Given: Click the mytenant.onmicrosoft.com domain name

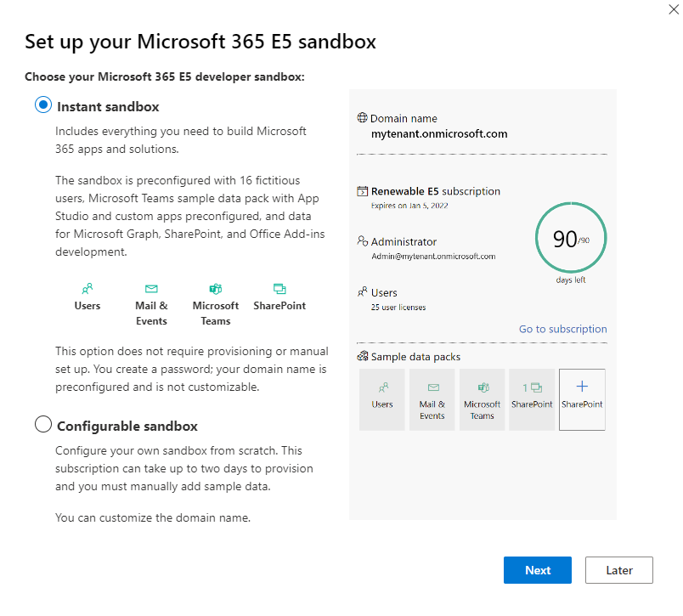Looking at the screenshot, I should point(439,133).
